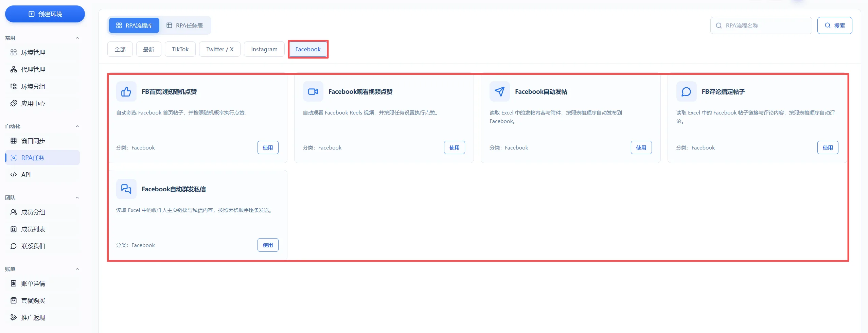
Task: Open 联系我们 in the sidebar
Action: coord(42,246)
